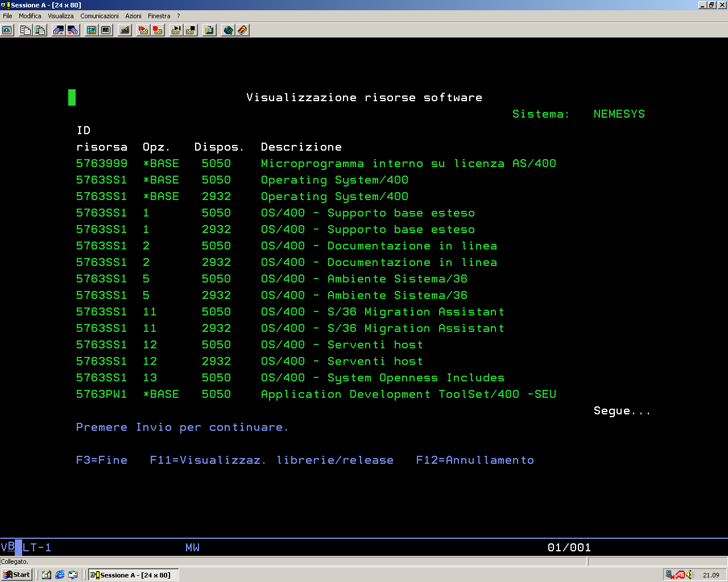This screenshot has height=582, width=728.
Task: Click the F3=Fine function key label
Action: point(102,460)
